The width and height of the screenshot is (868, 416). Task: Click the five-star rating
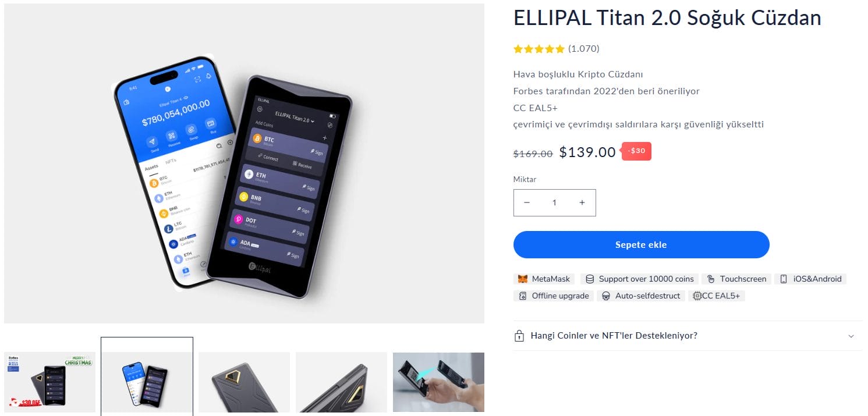coord(538,49)
